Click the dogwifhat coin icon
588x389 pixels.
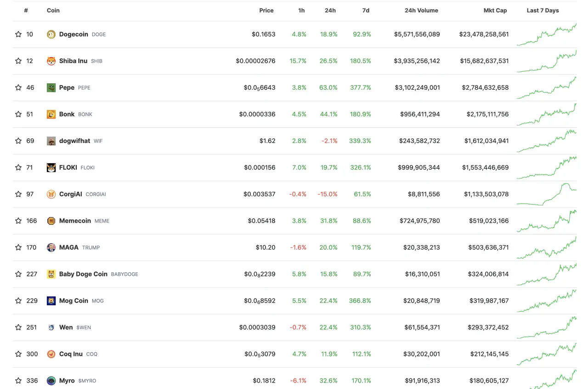pos(51,141)
